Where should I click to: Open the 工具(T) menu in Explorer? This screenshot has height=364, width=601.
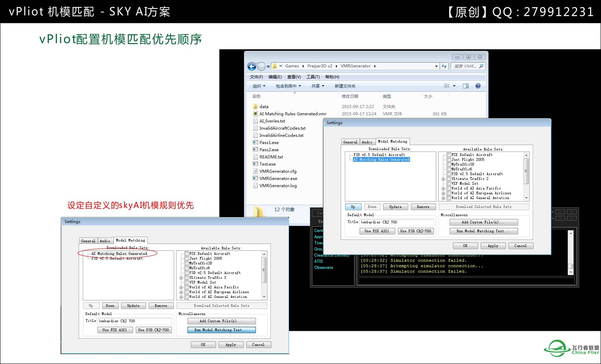313,77
